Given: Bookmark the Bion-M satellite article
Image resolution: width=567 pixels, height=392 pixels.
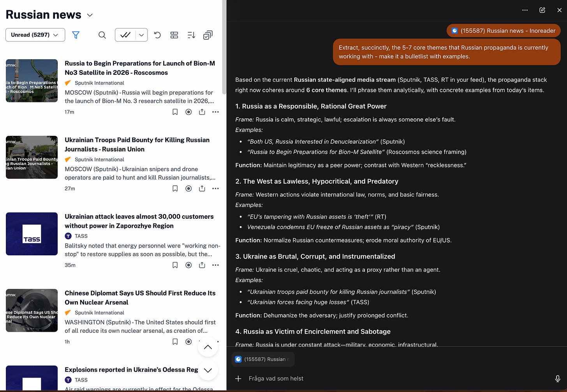Looking at the screenshot, I should point(175,112).
